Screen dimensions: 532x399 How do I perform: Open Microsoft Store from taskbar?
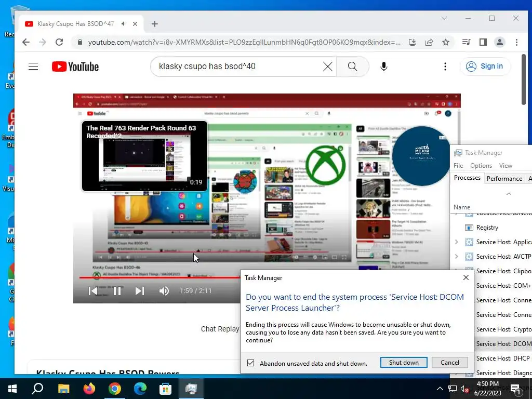(x=165, y=389)
